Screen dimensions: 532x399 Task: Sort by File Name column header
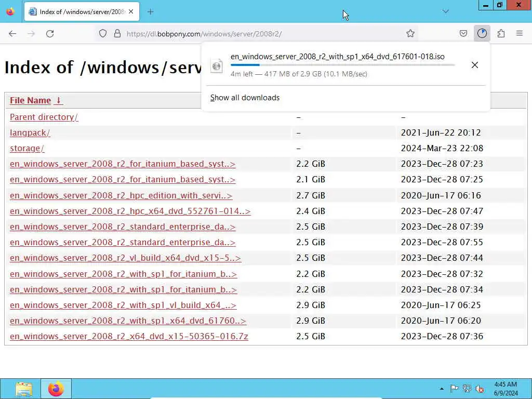click(36, 100)
